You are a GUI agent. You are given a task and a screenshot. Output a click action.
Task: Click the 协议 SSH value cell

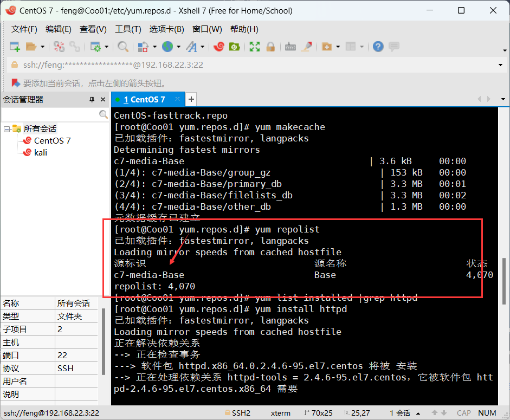[76, 369]
